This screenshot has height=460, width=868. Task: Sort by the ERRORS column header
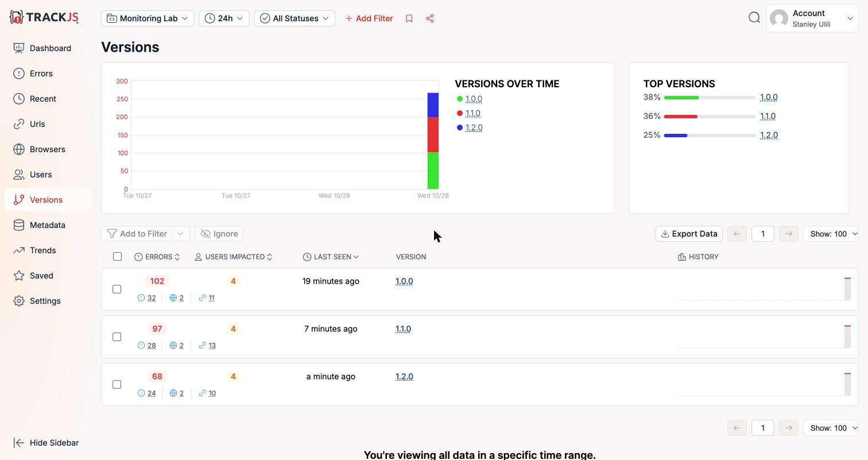(157, 257)
